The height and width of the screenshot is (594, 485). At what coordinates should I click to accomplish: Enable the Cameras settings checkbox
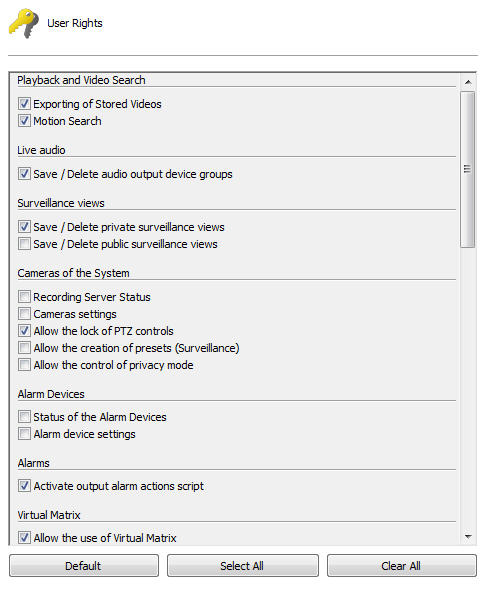24,313
